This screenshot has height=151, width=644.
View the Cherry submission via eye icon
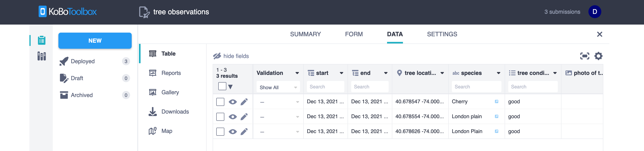[233, 102]
